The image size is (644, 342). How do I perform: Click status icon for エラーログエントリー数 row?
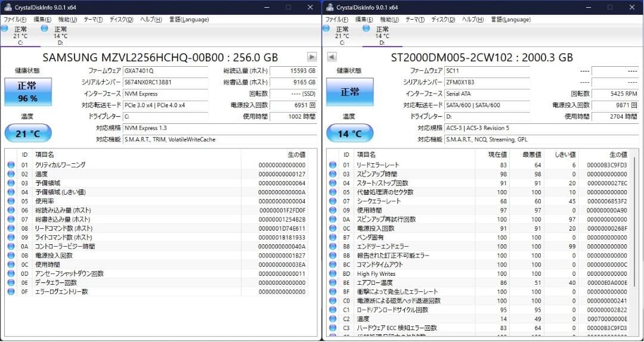(x=11, y=291)
